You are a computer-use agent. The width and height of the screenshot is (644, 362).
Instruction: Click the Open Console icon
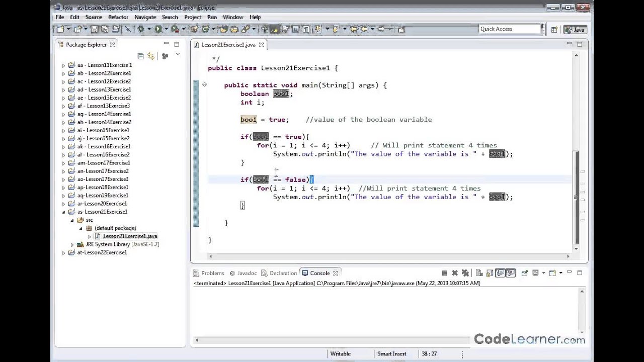pyautogui.click(x=552, y=273)
